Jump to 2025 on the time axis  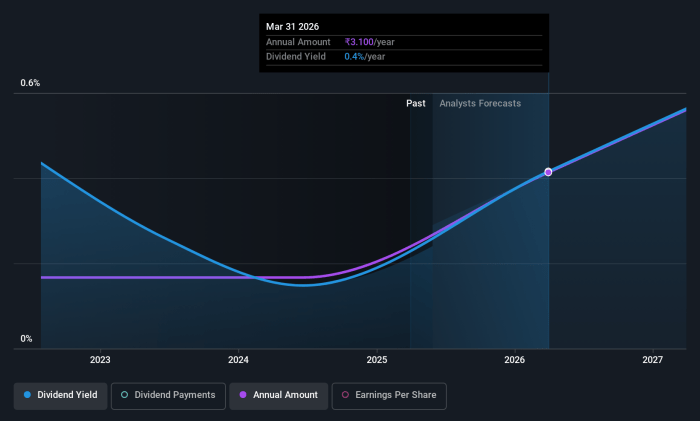[377, 359]
